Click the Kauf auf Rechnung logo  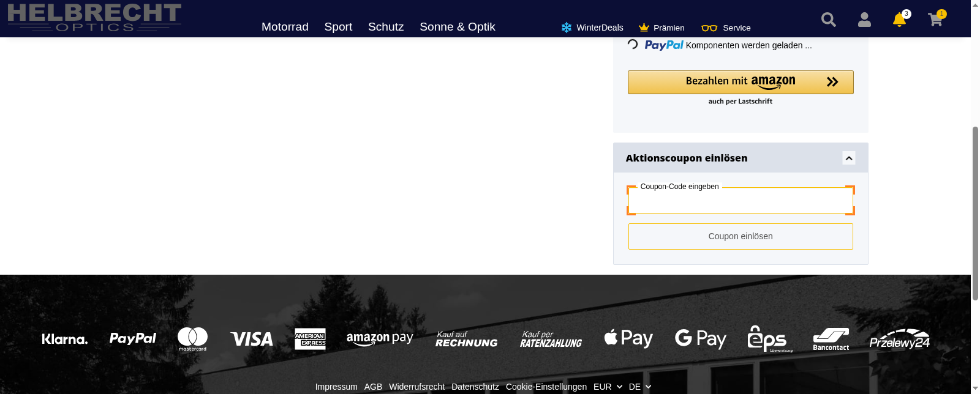467,339
